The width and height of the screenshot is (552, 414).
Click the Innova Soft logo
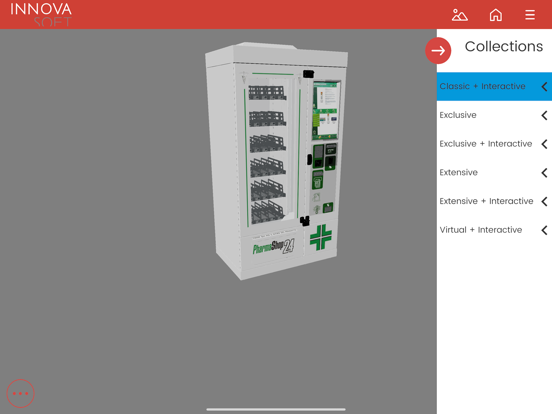pos(41,14)
